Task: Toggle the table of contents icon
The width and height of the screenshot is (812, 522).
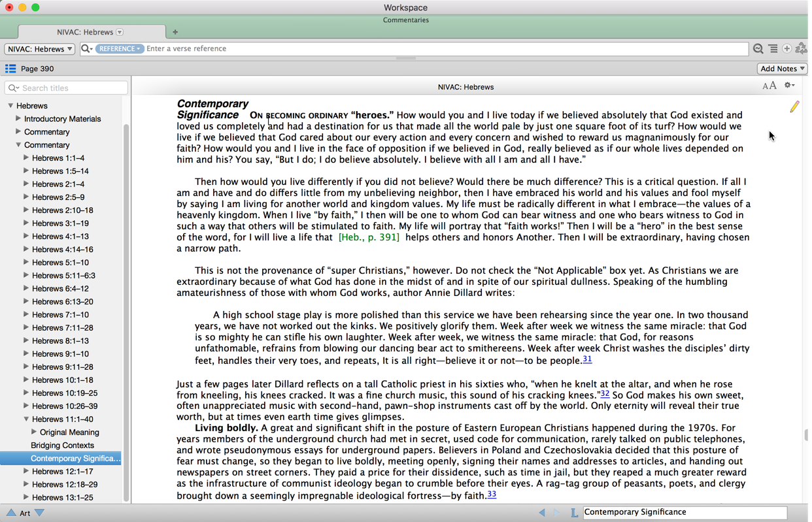Action: click(10, 69)
